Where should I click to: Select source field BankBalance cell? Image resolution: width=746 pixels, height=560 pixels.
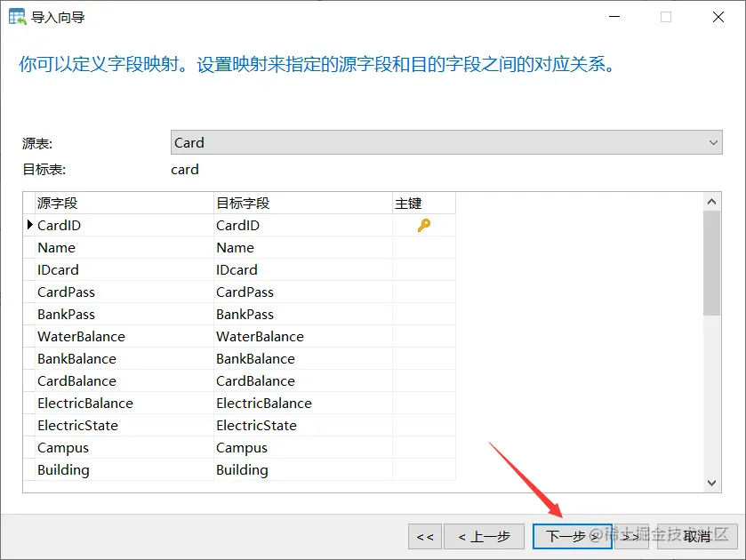124,359
